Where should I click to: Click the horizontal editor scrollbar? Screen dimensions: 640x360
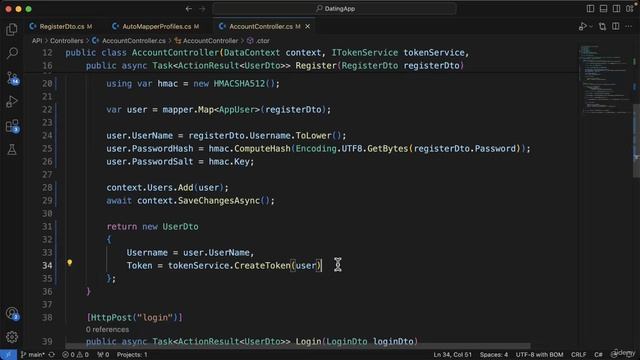click(x=298, y=346)
